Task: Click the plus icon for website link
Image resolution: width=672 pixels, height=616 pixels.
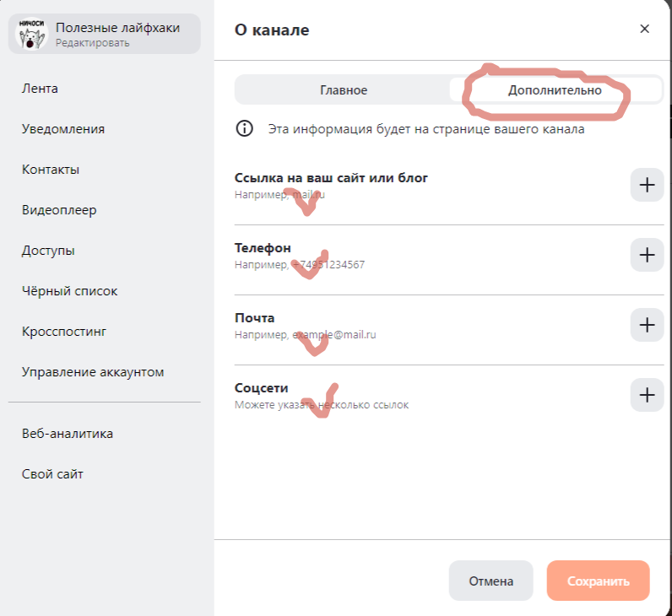Action: (647, 185)
